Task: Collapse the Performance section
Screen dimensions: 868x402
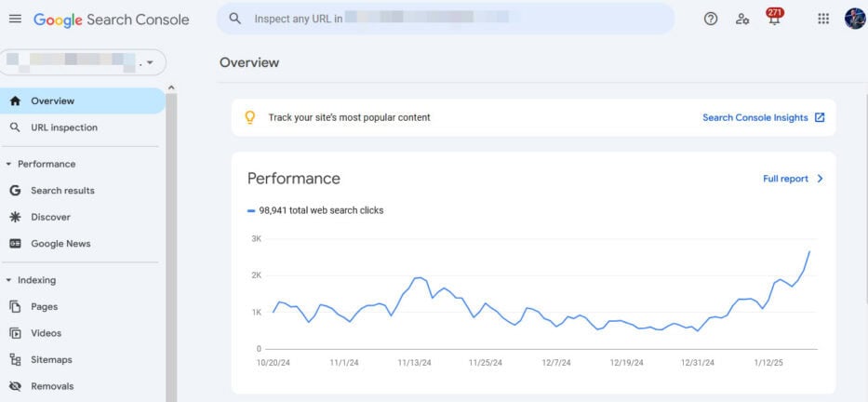Action: pos(8,165)
